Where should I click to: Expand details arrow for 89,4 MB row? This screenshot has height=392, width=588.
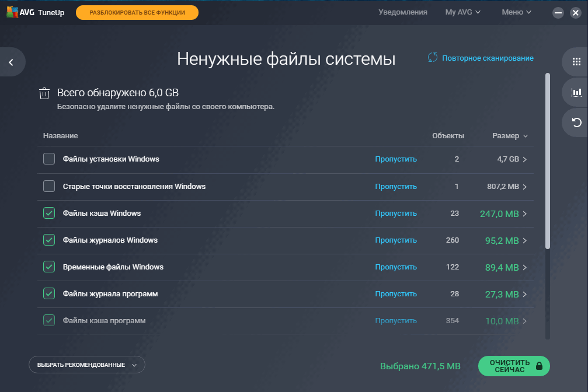[x=524, y=268]
